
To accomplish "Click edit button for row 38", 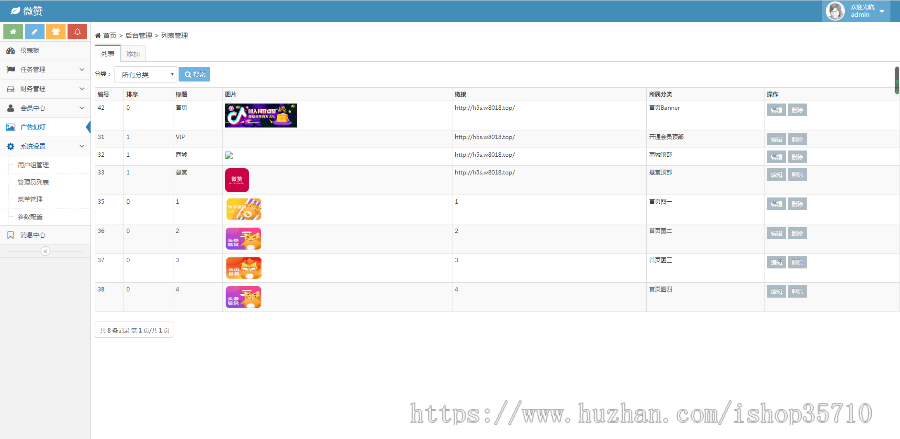I will (x=776, y=292).
